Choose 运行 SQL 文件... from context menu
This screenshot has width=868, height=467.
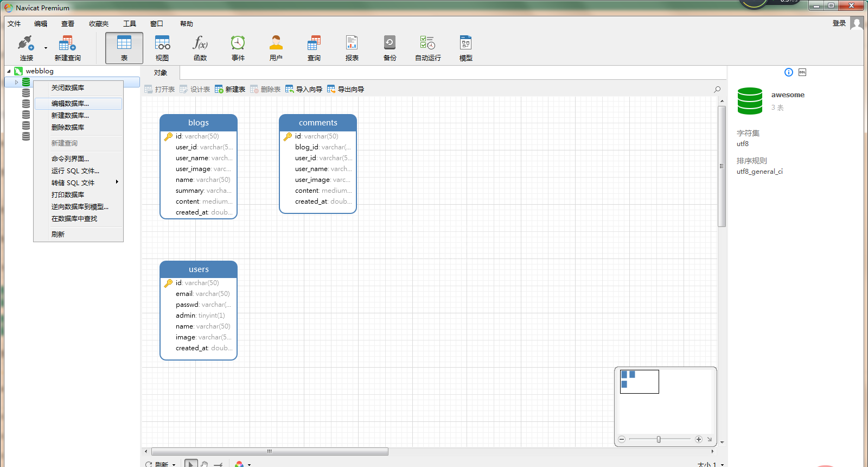78,171
